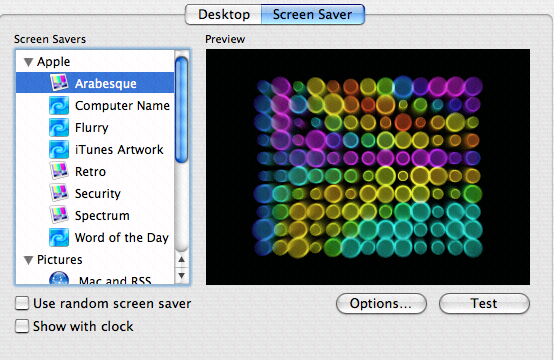Select the Arabesque list row text
The width and height of the screenshot is (554, 360).
pos(106,84)
